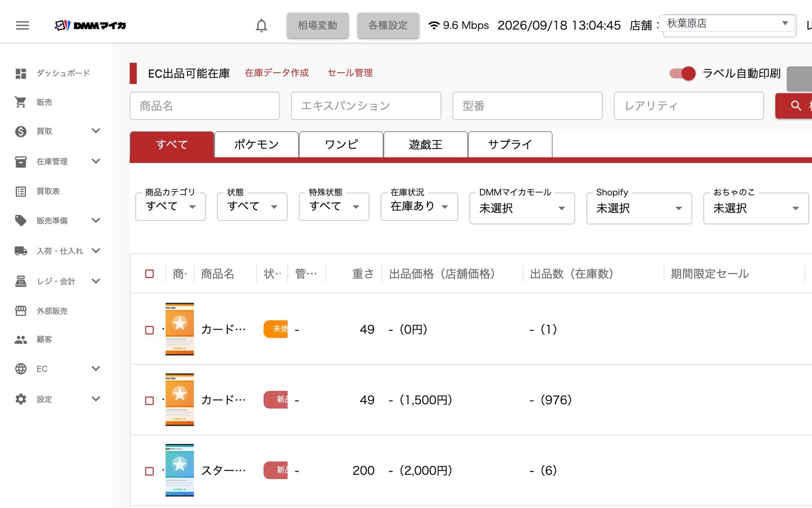The height and width of the screenshot is (508, 812).
Task: Click the 販売準備 tag icon
Action: coord(21,220)
